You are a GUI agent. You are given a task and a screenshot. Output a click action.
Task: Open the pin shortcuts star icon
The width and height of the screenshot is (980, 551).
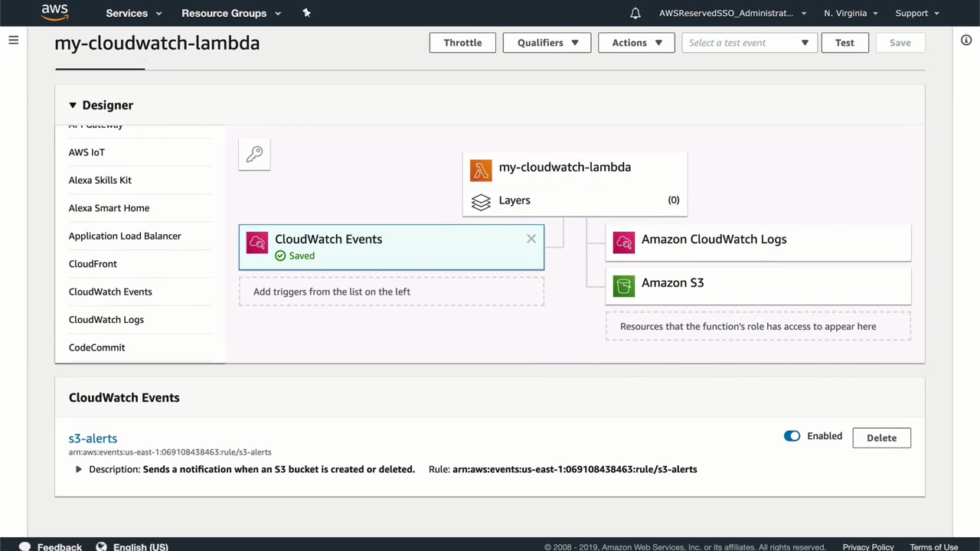[x=306, y=13]
